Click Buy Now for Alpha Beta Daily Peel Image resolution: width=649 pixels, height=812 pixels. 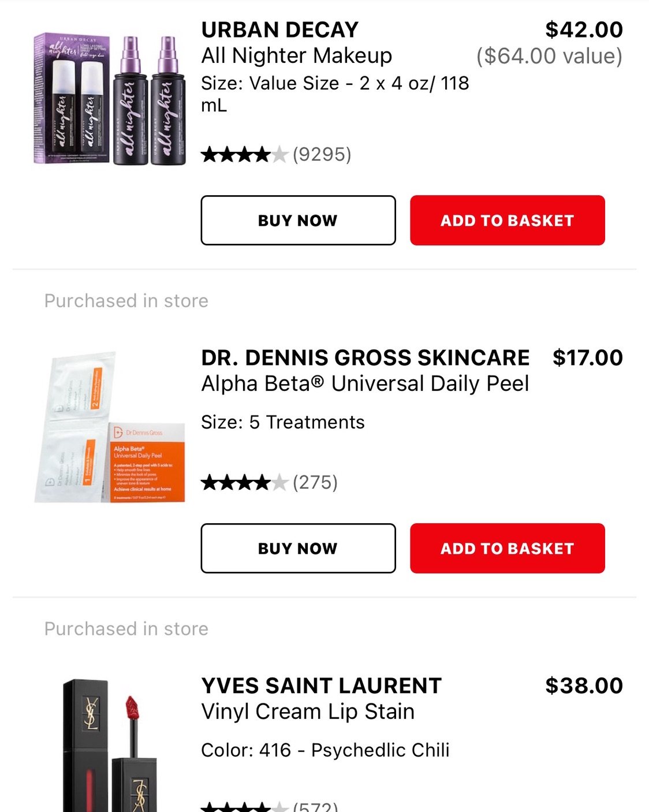(x=298, y=548)
